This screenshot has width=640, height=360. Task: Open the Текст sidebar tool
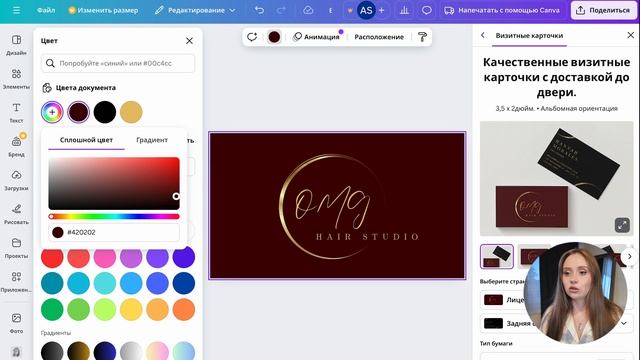[x=16, y=113]
